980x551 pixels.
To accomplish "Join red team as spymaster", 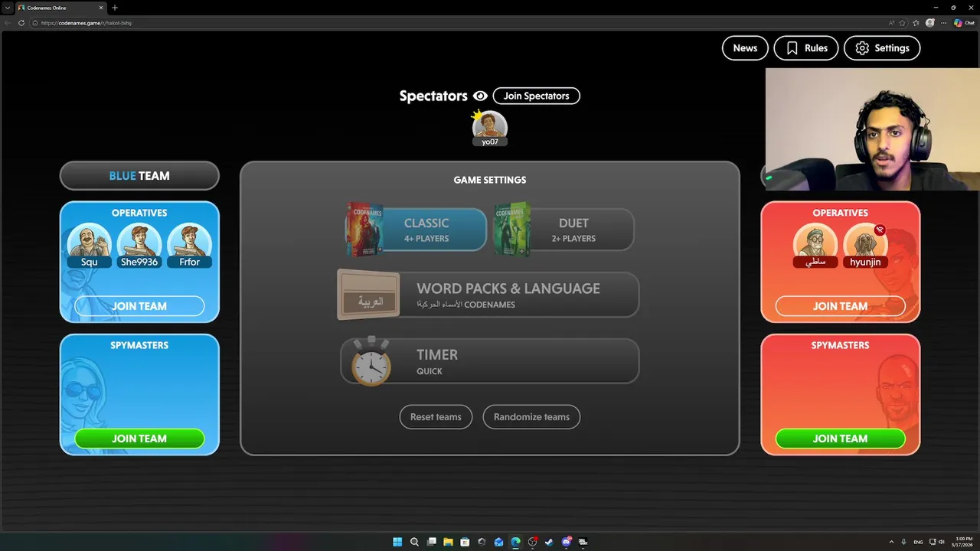I will (x=840, y=439).
